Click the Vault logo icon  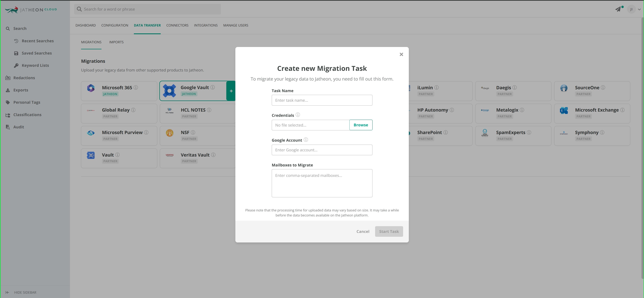point(91,155)
